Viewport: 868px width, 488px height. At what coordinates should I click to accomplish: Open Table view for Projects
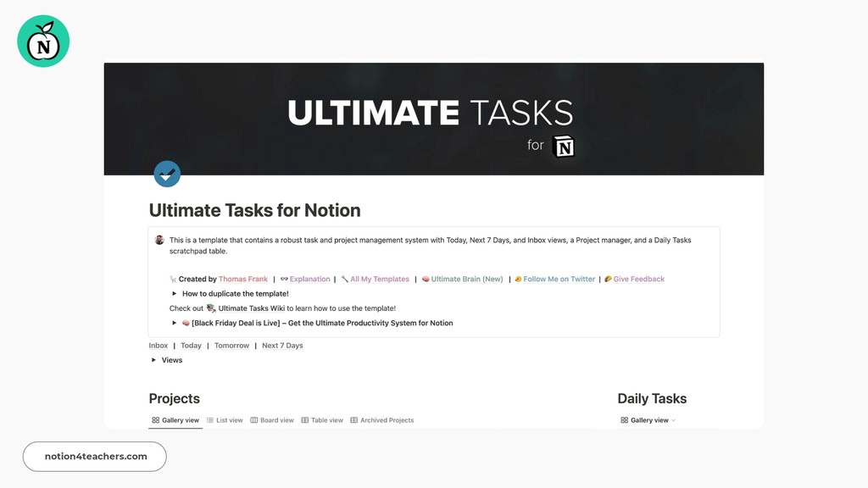coord(322,419)
